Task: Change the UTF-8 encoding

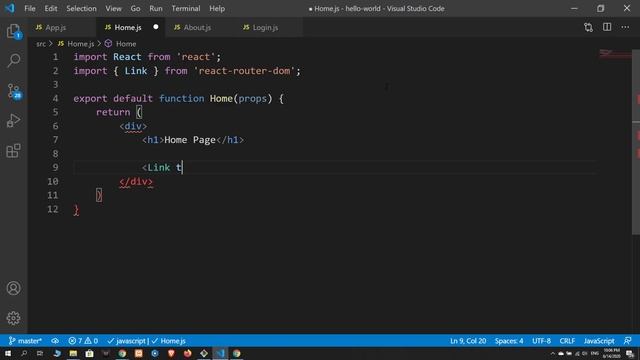Action: tap(541, 341)
